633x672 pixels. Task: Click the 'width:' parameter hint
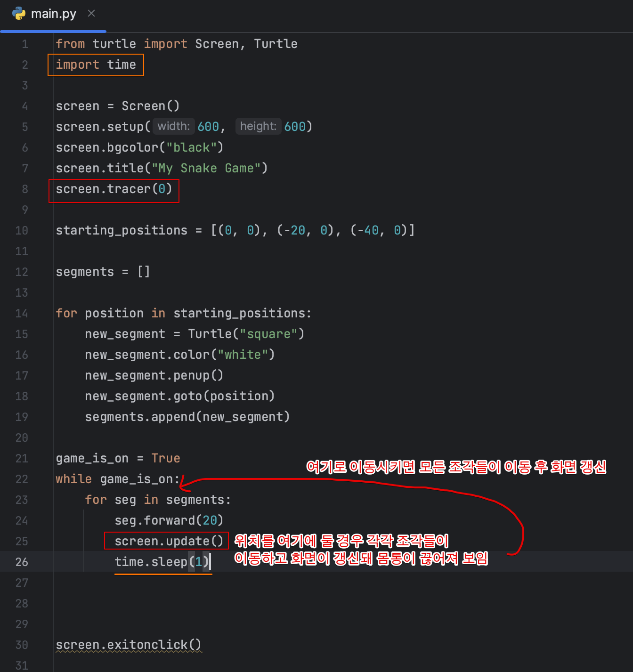[174, 126]
